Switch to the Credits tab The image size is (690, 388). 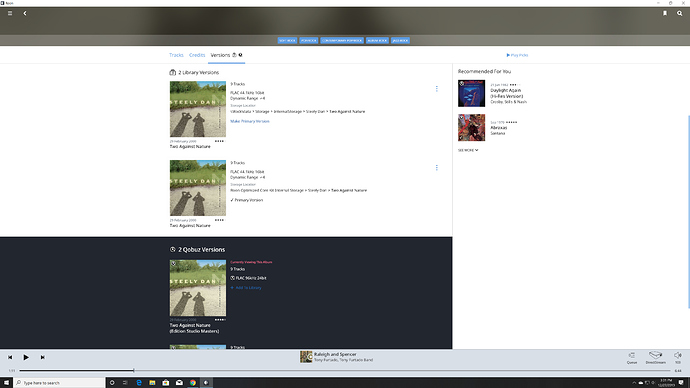coord(197,55)
